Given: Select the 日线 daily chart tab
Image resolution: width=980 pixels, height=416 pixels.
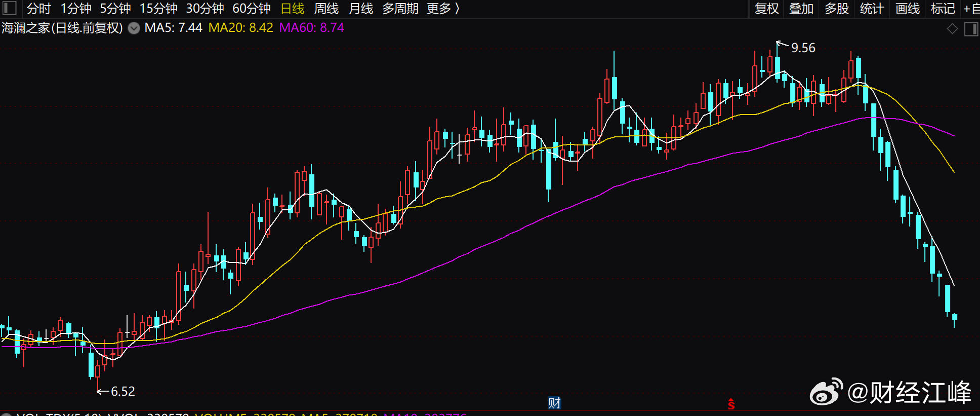Looking at the screenshot, I should point(293,9).
